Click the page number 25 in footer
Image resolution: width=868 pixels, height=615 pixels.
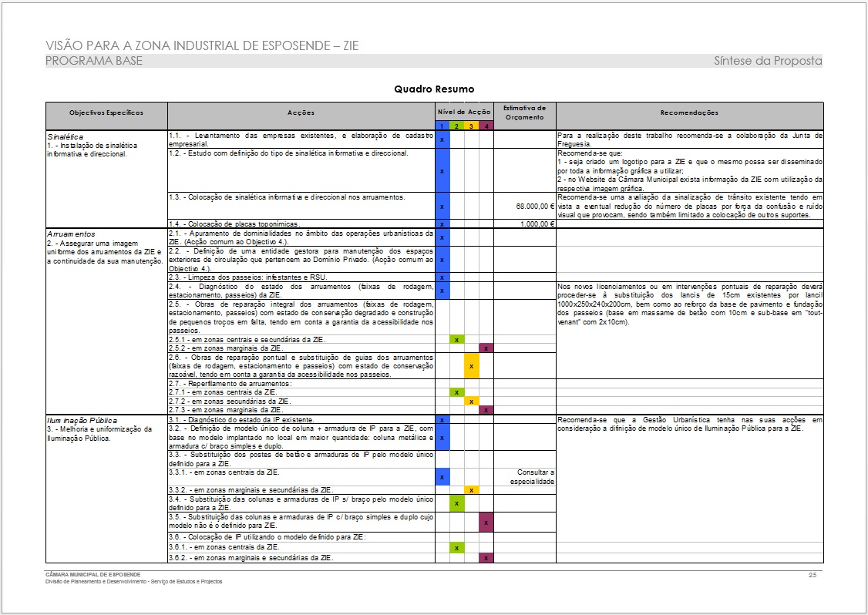coord(812,575)
